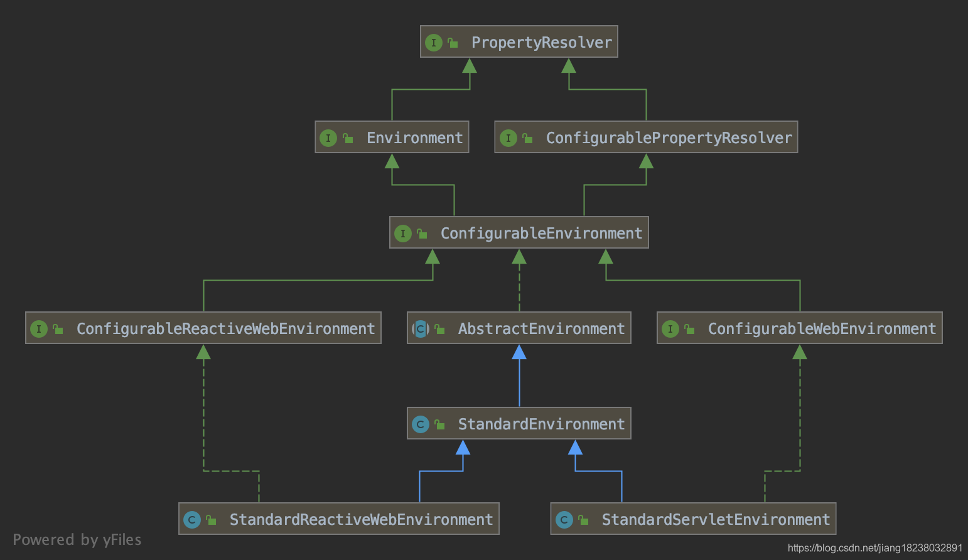Select the AbstractEnvironment label text
Image resolution: width=968 pixels, height=560 pixels.
coord(542,329)
